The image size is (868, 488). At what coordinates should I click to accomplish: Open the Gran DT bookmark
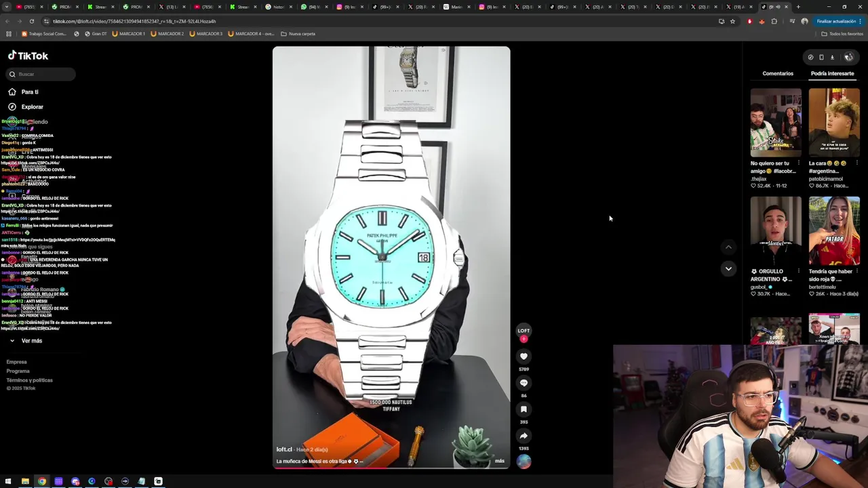tap(96, 33)
